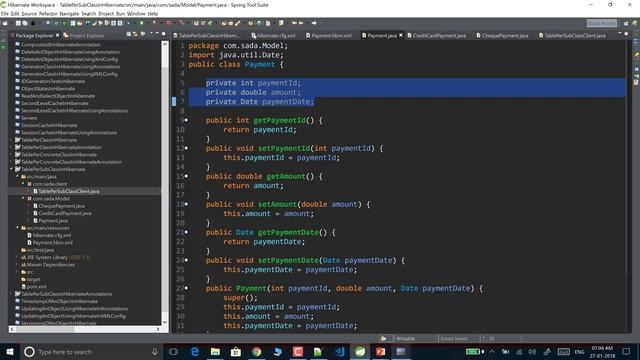Click the Package Explorer horizontal scrollbar
Image resolution: width=640 pixels, height=360 pixels.
pyautogui.click(x=85, y=329)
